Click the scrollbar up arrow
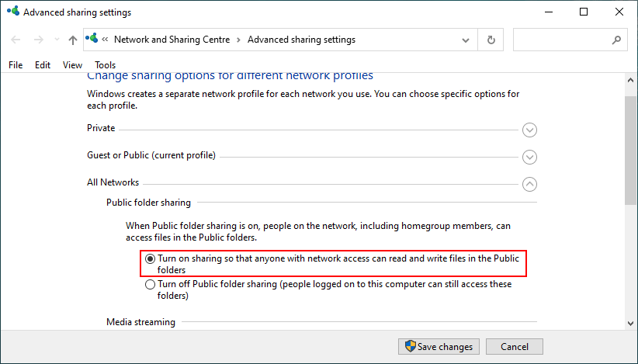Image resolution: width=638 pixels, height=364 pixels. point(630,80)
